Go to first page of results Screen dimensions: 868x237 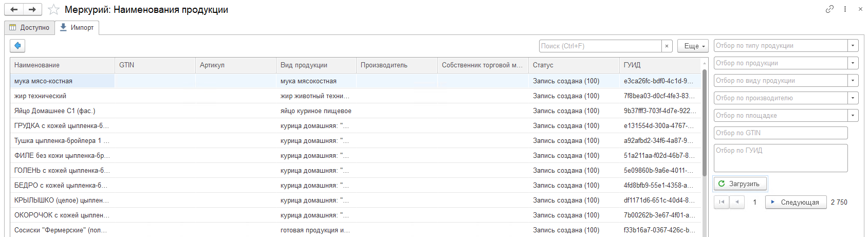(x=722, y=202)
